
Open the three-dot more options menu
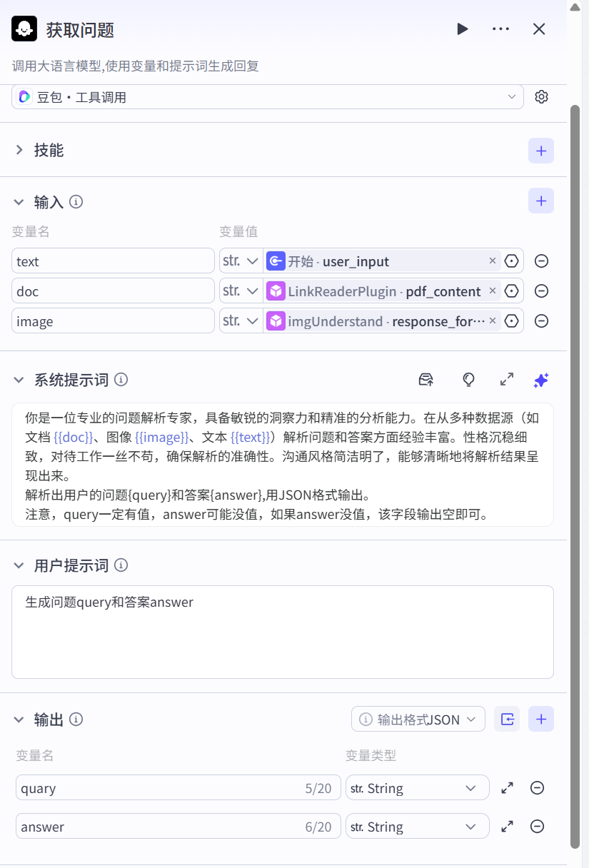pyautogui.click(x=500, y=29)
